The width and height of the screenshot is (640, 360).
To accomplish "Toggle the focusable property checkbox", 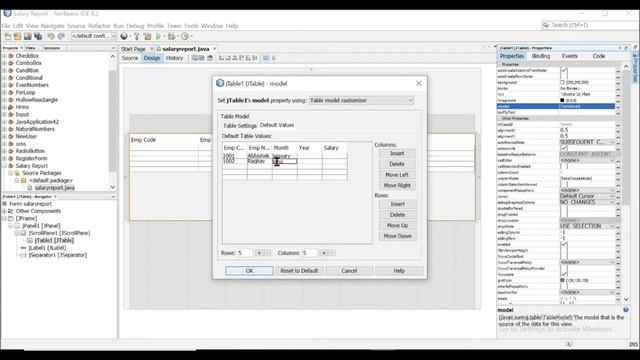I will point(564,274).
